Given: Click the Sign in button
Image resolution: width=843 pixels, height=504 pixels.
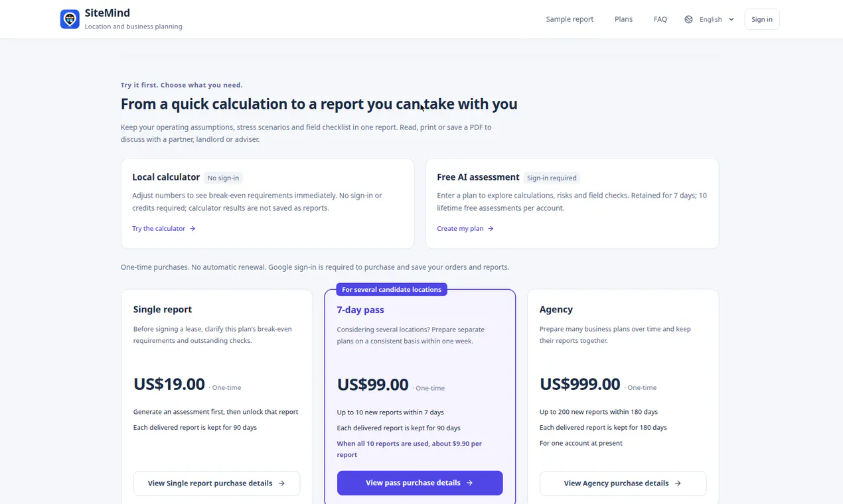Looking at the screenshot, I should tap(762, 19).
